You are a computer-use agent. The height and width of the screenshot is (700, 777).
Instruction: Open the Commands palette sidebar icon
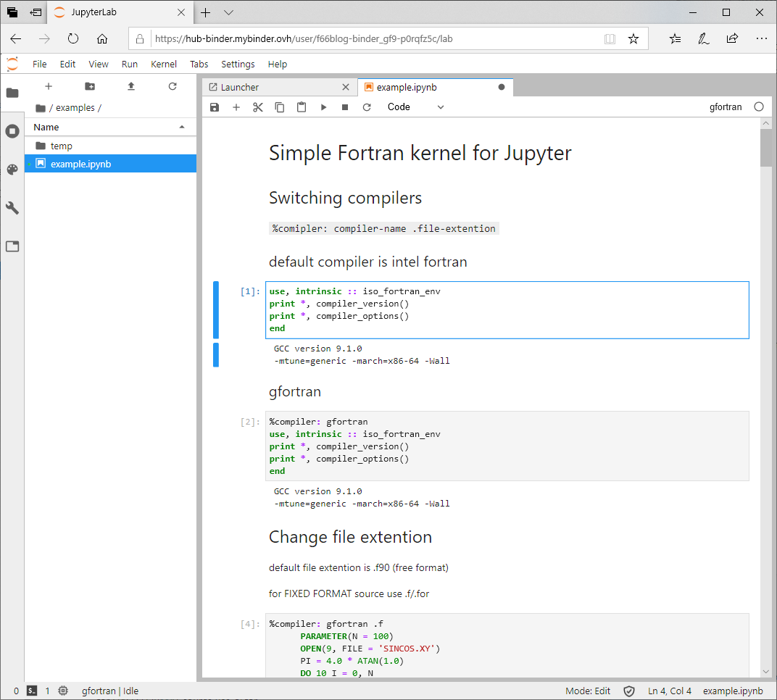click(x=12, y=170)
